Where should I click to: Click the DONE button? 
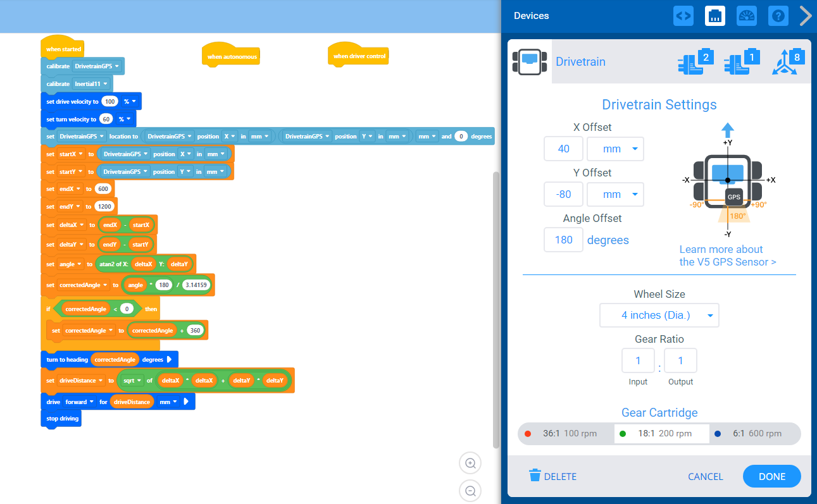771,476
